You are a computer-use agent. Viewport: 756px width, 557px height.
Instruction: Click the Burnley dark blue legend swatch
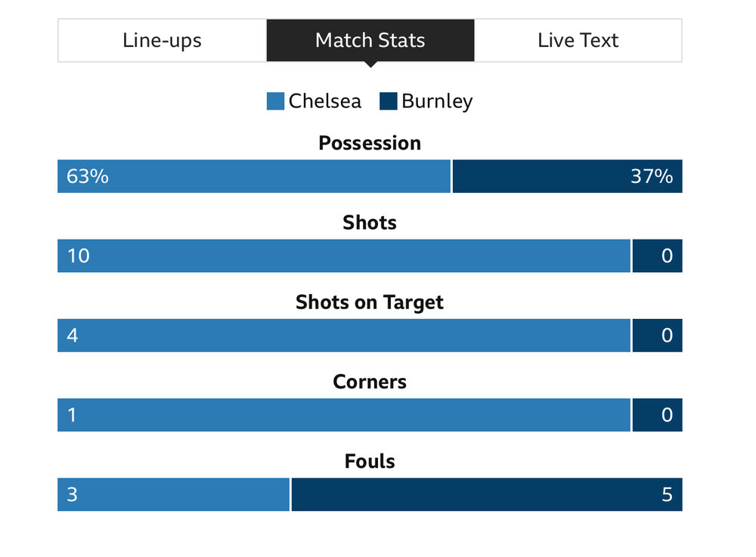388,101
